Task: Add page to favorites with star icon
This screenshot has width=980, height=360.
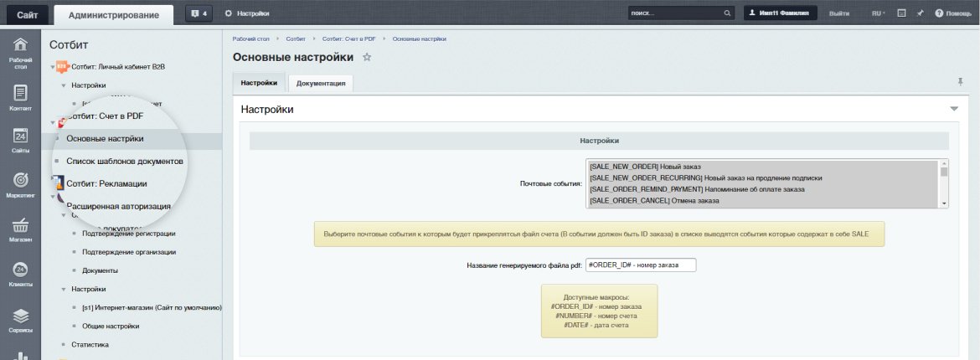Action: point(367,58)
